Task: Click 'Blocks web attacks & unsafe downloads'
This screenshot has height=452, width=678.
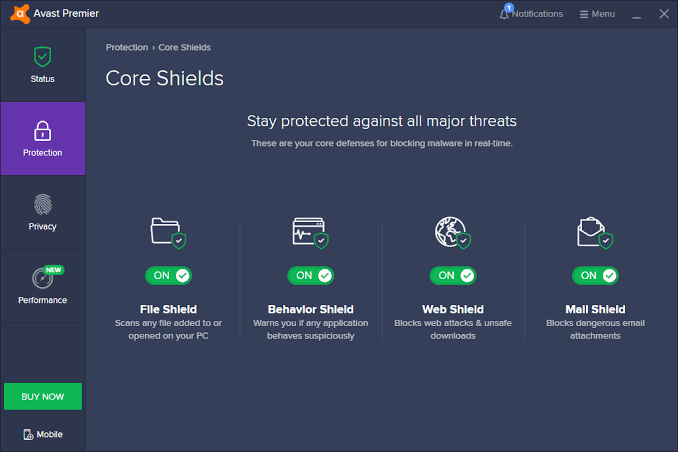Action: point(453,330)
